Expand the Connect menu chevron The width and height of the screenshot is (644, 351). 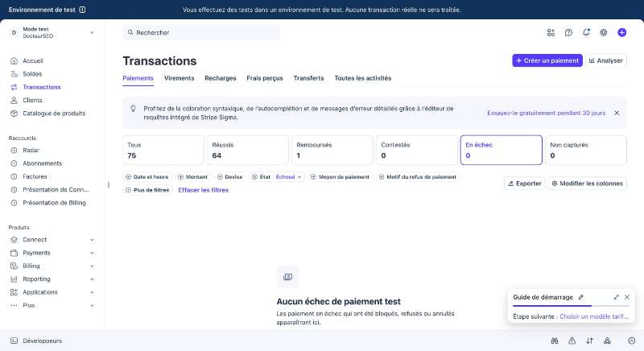pyautogui.click(x=92, y=240)
